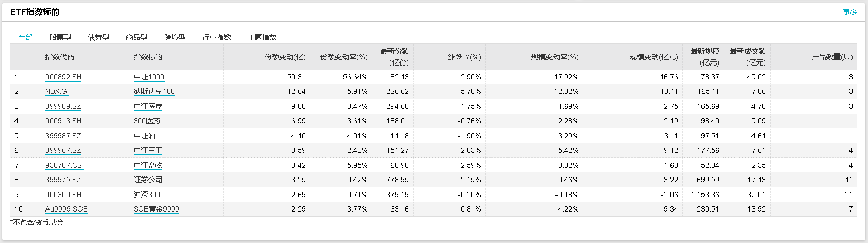This screenshot has width=868, height=243.
Task: Click index code 399987.SZ
Action: (x=63, y=136)
